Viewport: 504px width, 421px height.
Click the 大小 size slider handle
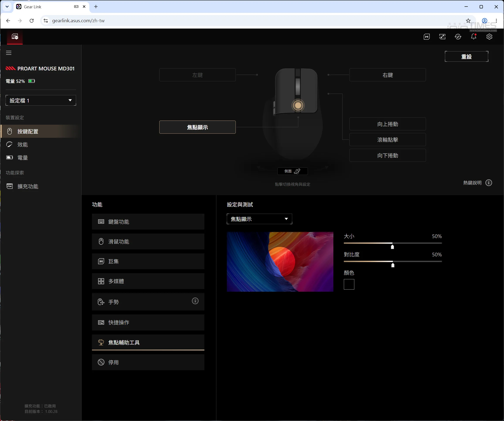392,247
